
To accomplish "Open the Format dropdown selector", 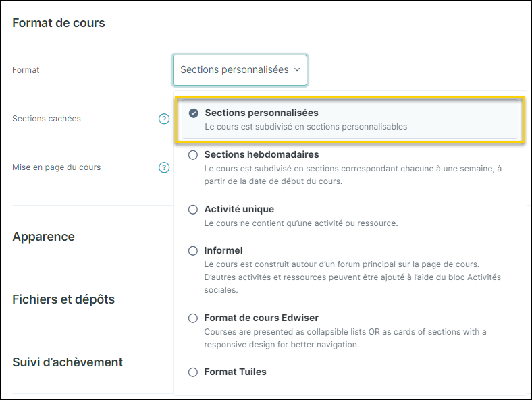I will pos(240,70).
